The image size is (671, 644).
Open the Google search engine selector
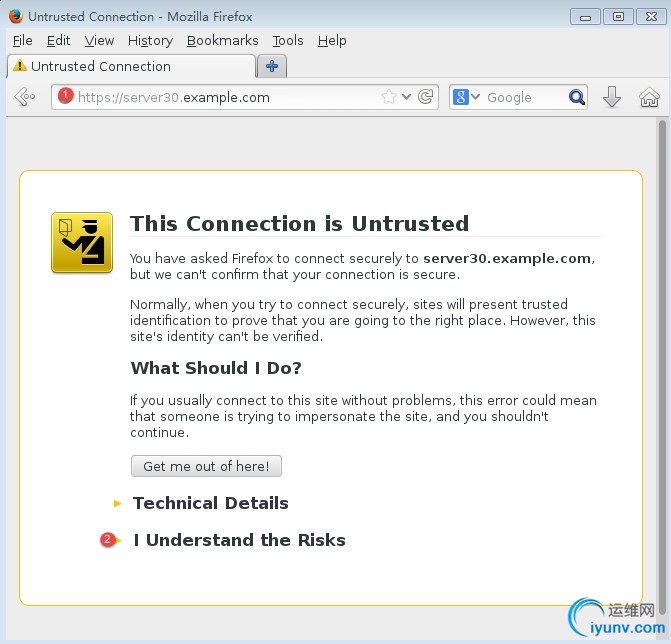[x=466, y=97]
